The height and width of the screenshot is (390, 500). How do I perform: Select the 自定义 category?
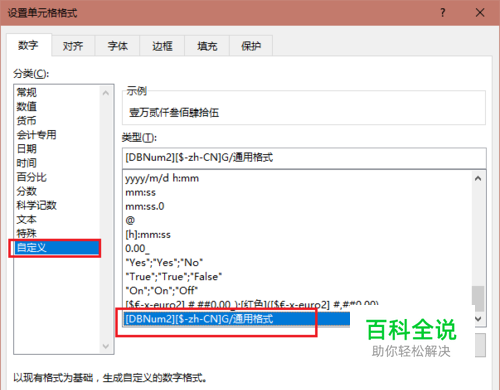[57, 248]
